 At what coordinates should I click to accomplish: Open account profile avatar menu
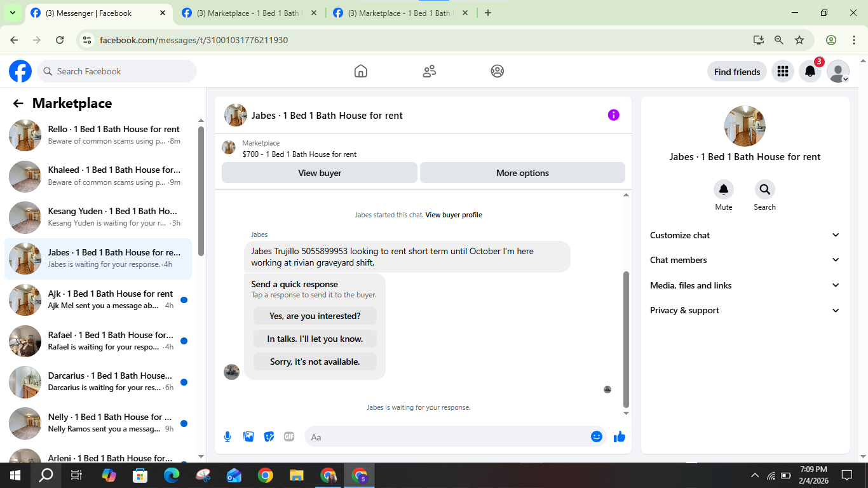[838, 72]
